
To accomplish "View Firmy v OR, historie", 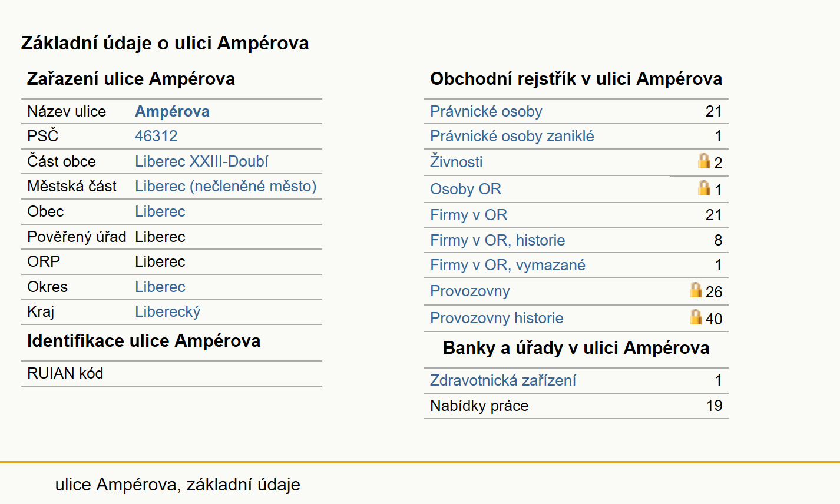I will point(497,240).
